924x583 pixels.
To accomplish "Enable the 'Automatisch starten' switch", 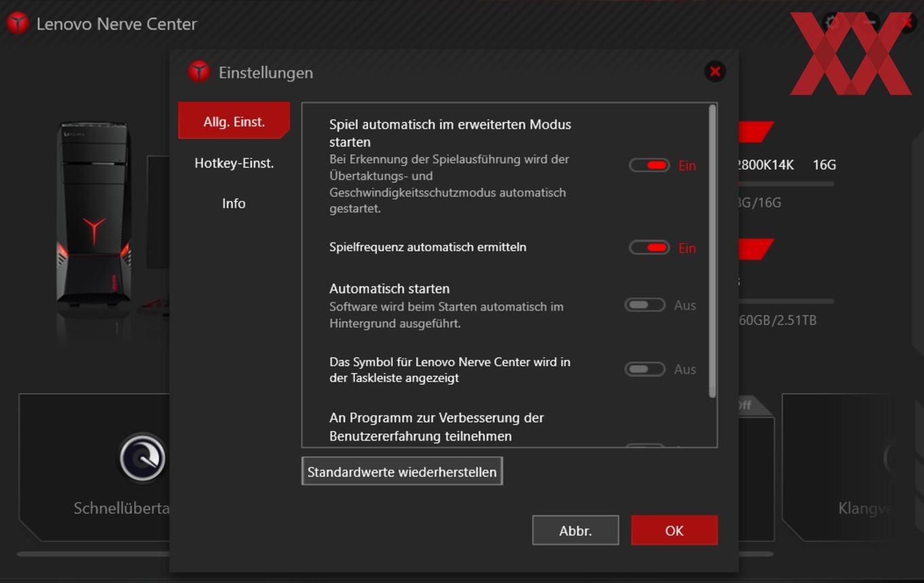I will [645, 305].
